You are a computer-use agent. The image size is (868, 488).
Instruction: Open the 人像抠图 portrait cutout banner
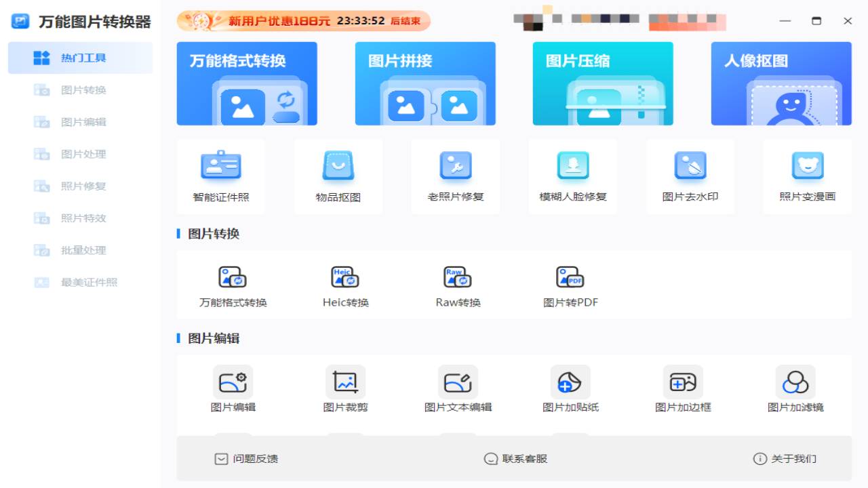(781, 83)
